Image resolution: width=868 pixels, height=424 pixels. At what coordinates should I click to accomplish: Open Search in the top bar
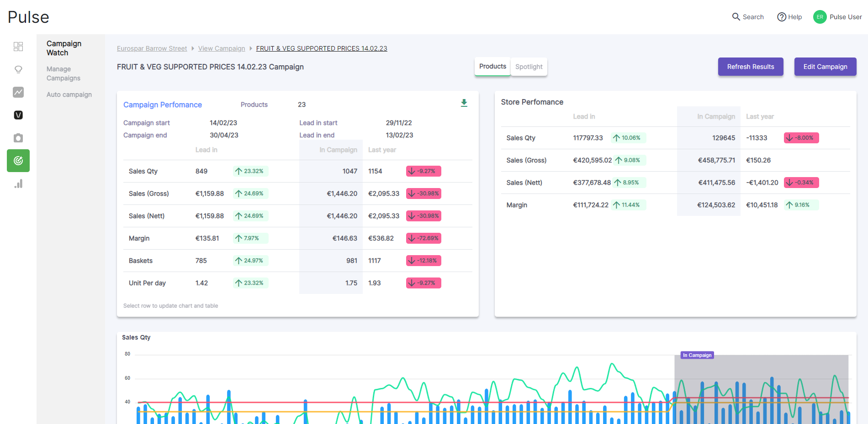pos(748,17)
